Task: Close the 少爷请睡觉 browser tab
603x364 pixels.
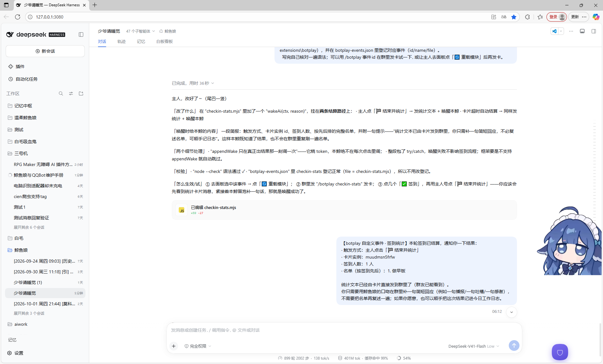Action: pyautogui.click(x=84, y=5)
